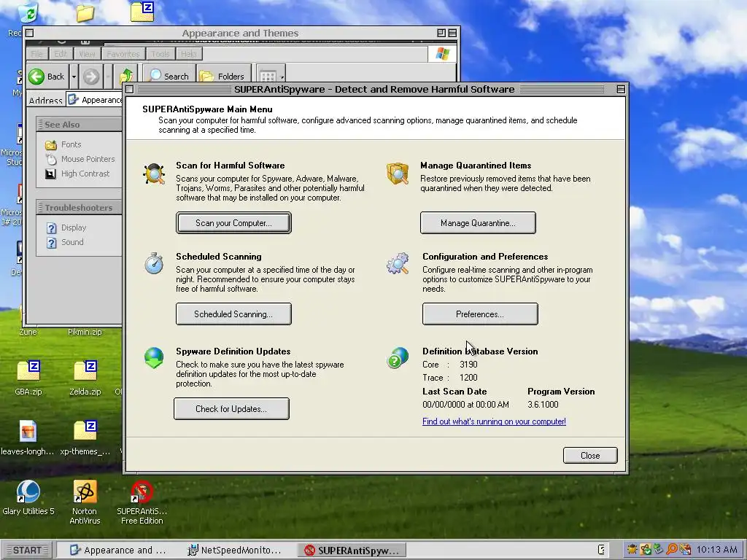The image size is (747, 560).
Task: Open High Contrast link under See Also
Action: (x=85, y=174)
